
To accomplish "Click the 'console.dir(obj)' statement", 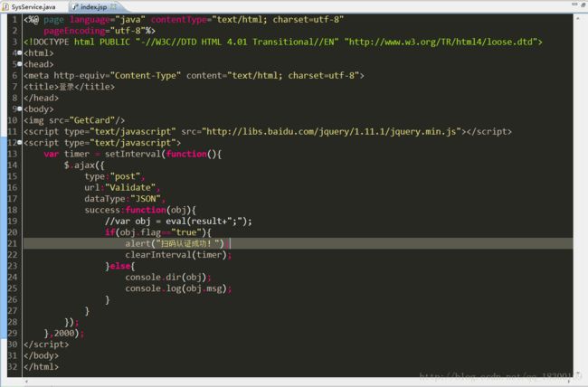I will [x=166, y=278].
